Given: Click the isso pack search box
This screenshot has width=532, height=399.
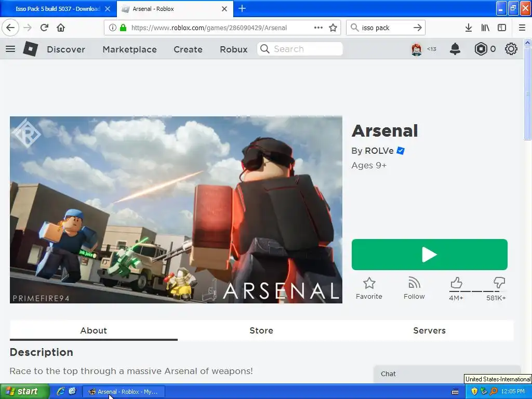Looking at the screenshot, I should (x=385, y=28).
